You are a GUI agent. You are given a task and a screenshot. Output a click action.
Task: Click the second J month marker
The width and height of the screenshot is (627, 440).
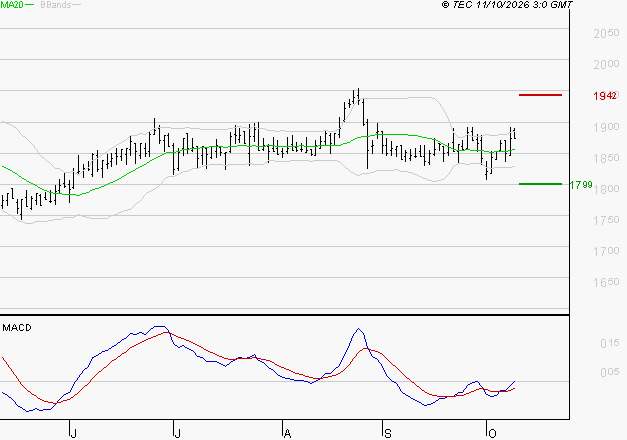pos(178,433)
